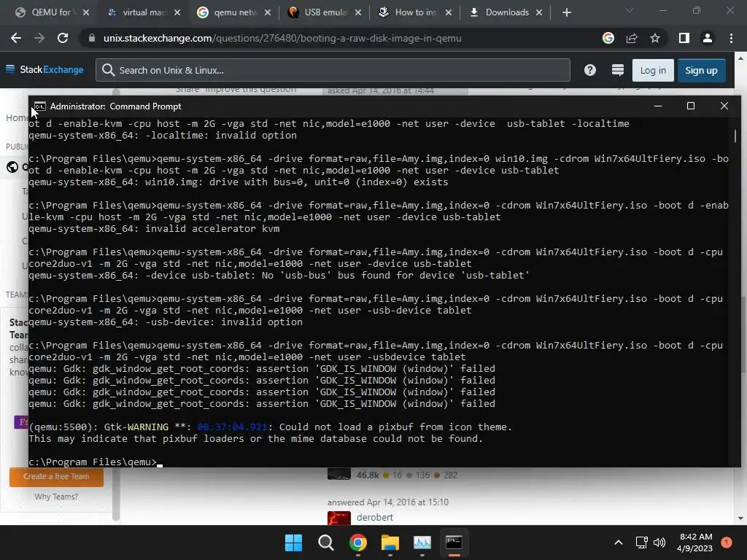This screenshot has width=747, height=560.
Task: Open Google Chrome from the taskbar
Action: point(357,542)
